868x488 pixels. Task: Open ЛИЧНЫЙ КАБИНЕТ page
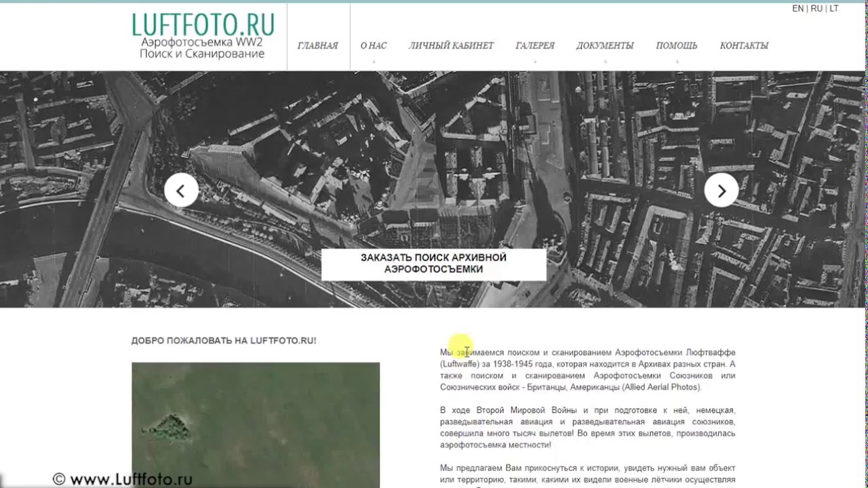coord(451,45)
